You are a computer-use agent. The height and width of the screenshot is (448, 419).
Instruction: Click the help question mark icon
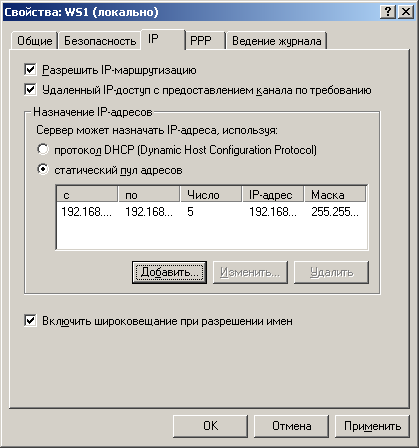pos(388,12)
